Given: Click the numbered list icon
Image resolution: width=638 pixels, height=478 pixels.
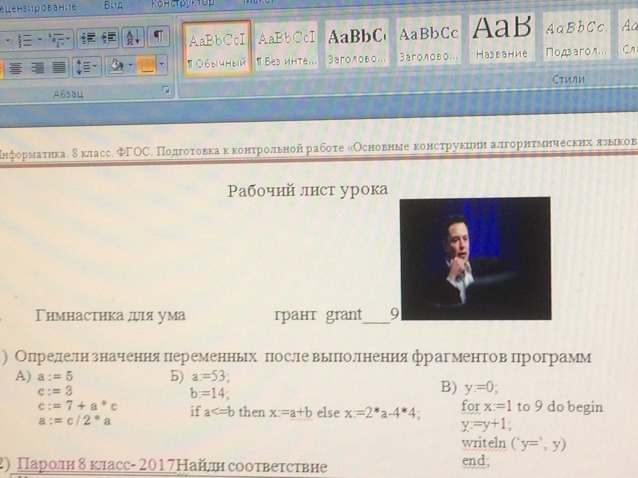Looking at the screenshot, I should tap(25, 40).
